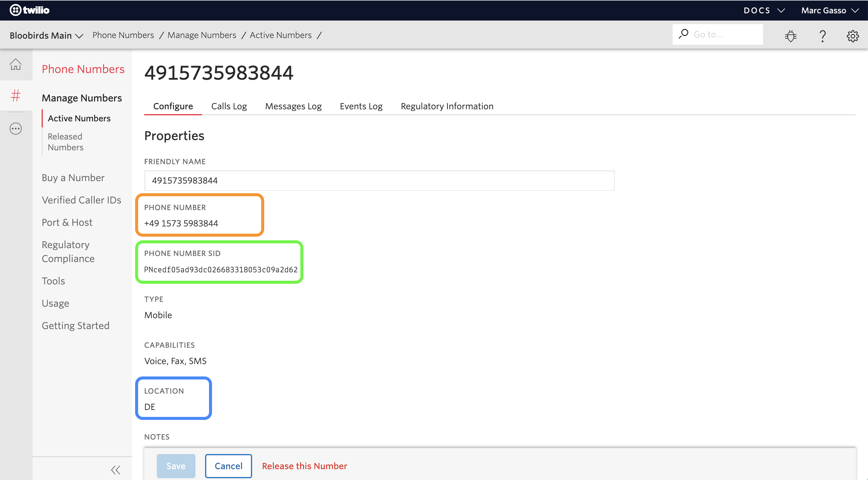Select the Phone Numbers hash icon
This screenshot has width=868, height=480.
15,95
